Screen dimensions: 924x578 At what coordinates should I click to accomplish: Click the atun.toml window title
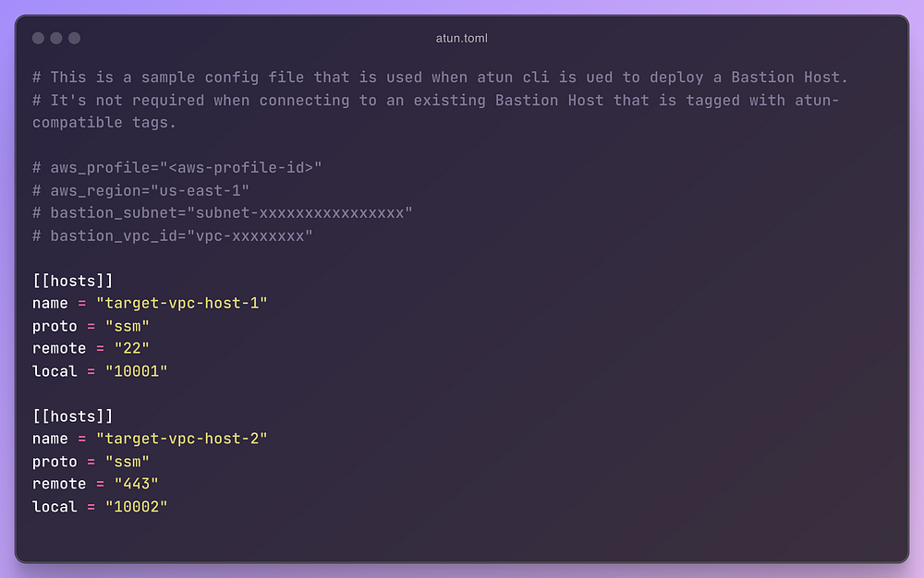tap(461, 38)
